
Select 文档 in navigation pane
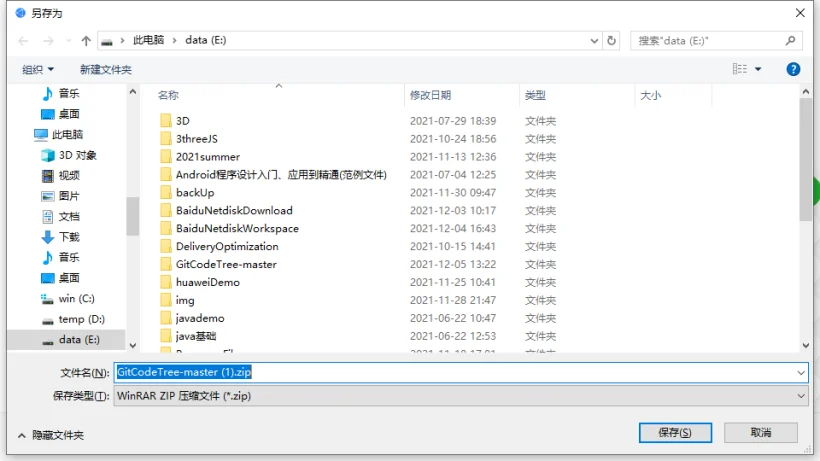click(x=61, y=216)
